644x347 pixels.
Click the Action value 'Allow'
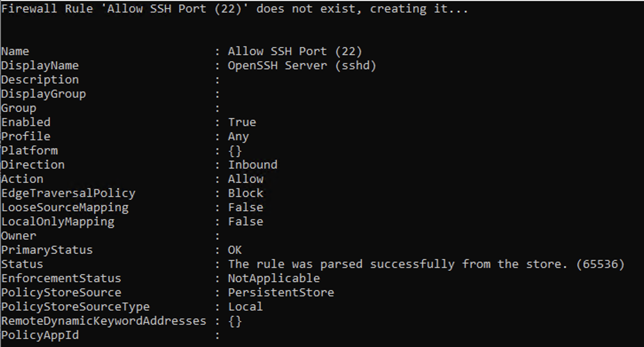(246, 179)
